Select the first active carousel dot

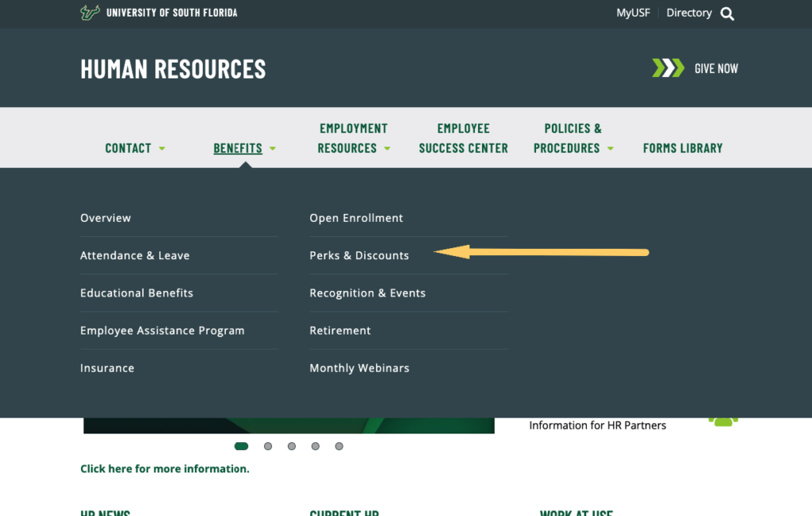pyautogui.click(x=241, y=446)
